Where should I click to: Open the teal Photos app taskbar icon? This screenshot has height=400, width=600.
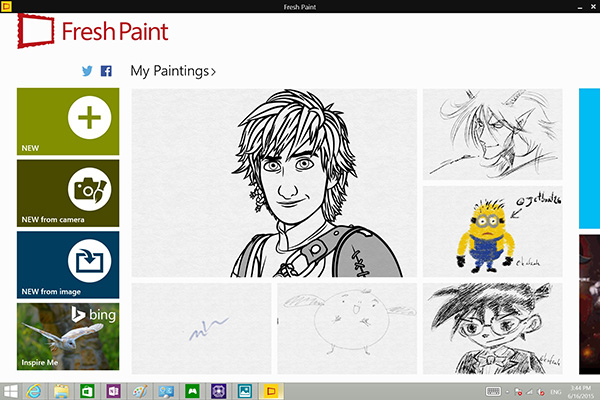coord(245,391)
